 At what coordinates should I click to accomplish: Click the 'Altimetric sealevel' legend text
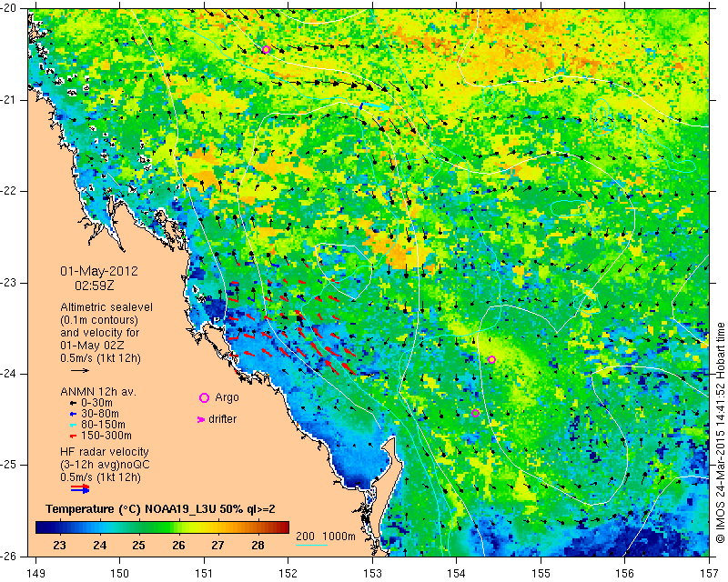tap(106, 307)
